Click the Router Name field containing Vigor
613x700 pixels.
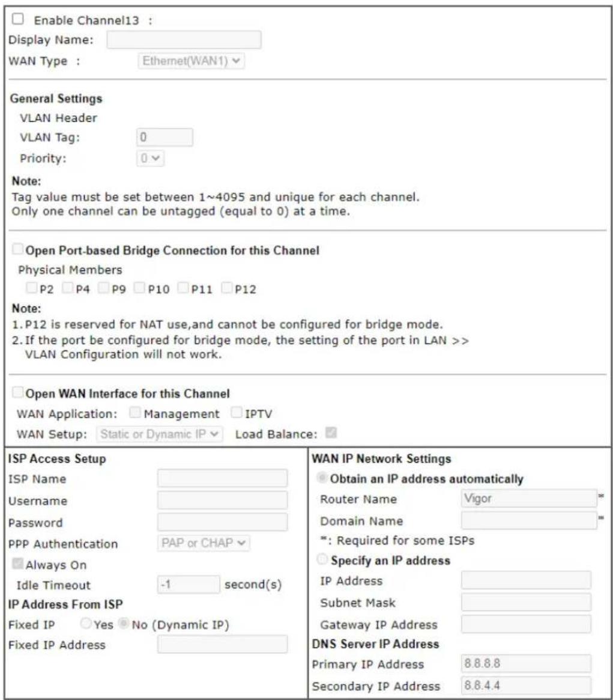click(529, 498)
